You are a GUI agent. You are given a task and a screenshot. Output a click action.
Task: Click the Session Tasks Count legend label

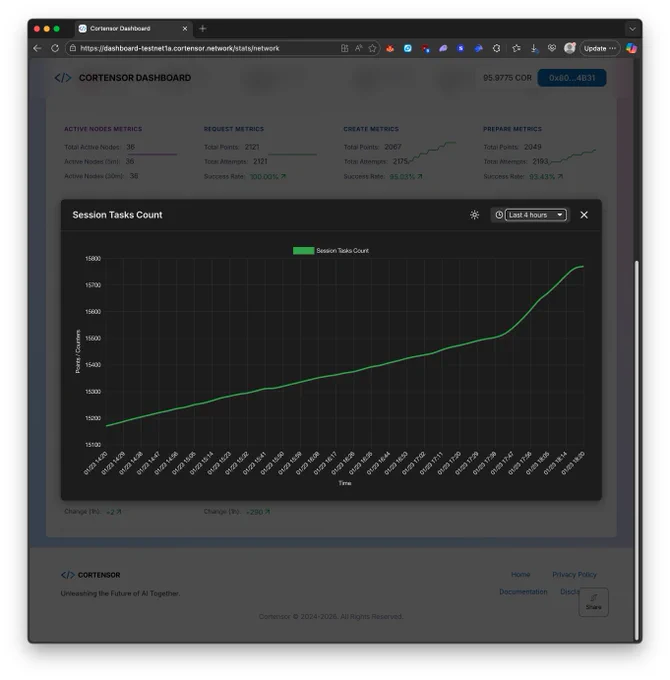(343, 251)
